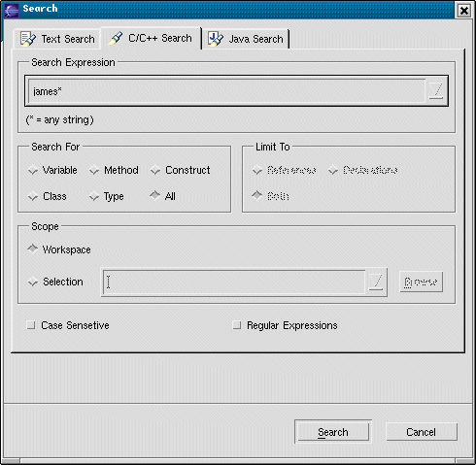The height and width of the screenshot is (465, 476).
Task: Select the Variable radio button
Action: click(x=33, y=170)
